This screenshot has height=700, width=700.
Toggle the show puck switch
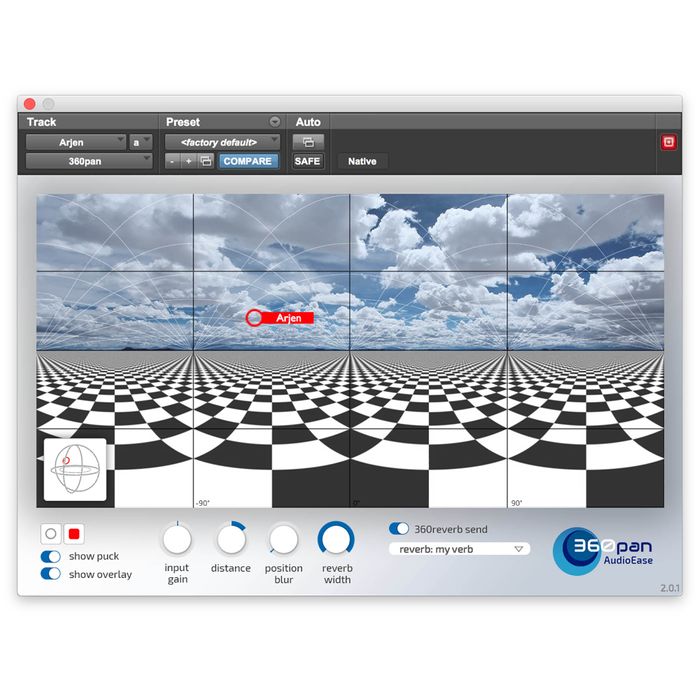tap(50, 556)
